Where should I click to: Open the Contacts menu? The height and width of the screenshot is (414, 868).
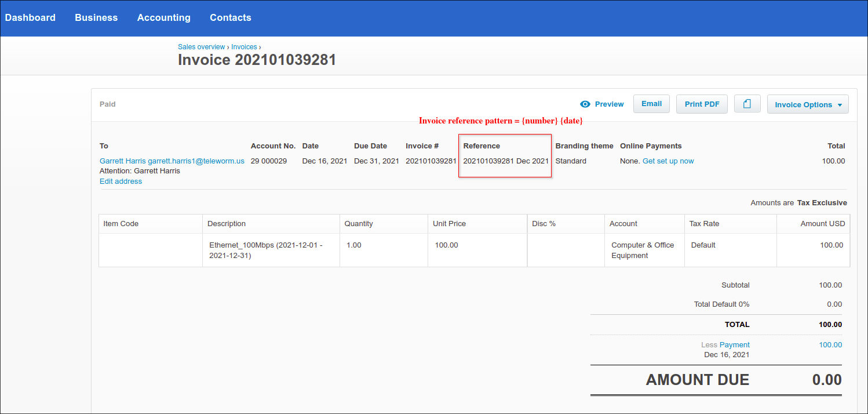[230, 17]
